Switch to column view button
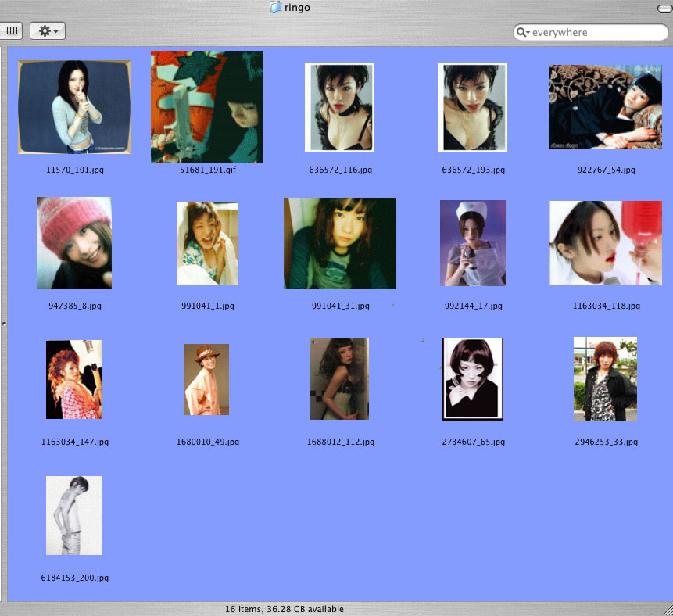 click(x=11, y=30)
